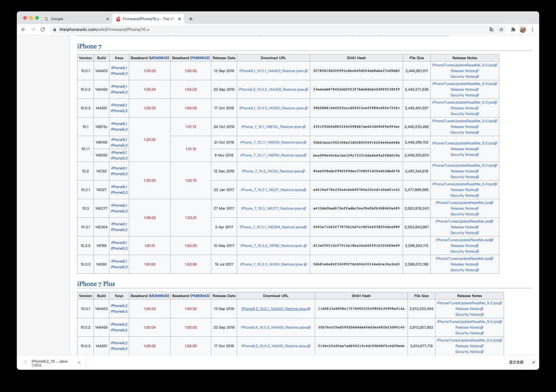Click the iPhone 7 Plus section heading
The image size is (556, 392).
click(x=96, y=284)
